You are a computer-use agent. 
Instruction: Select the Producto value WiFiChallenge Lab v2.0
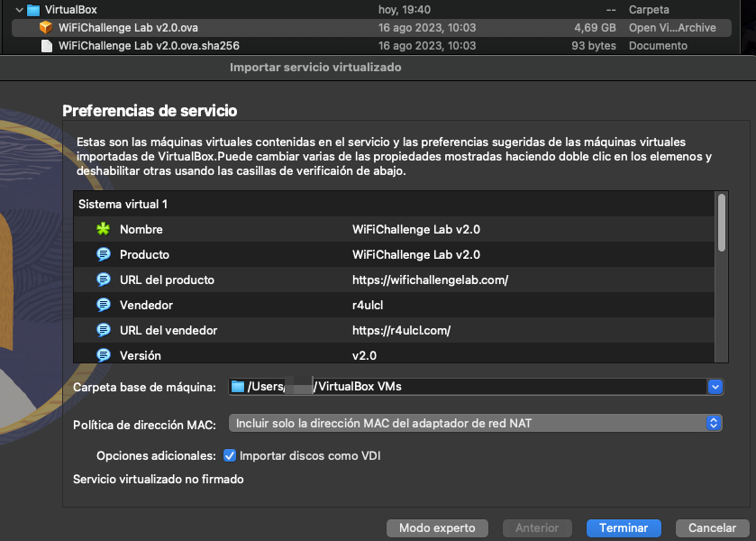click(x=416, y=254)
